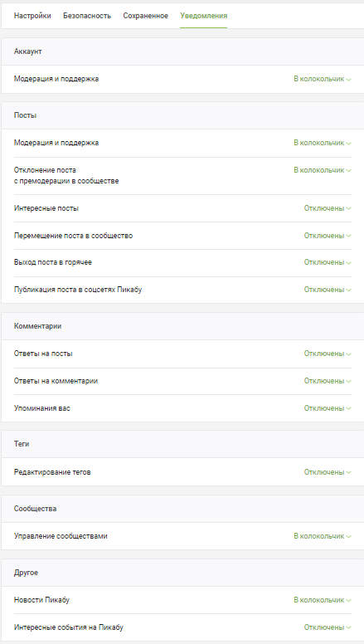The height and width of the screenshot is (644, 364).
Task: Click chevron next to Перемещение поста в сообщество
Action: coord(348,237)
